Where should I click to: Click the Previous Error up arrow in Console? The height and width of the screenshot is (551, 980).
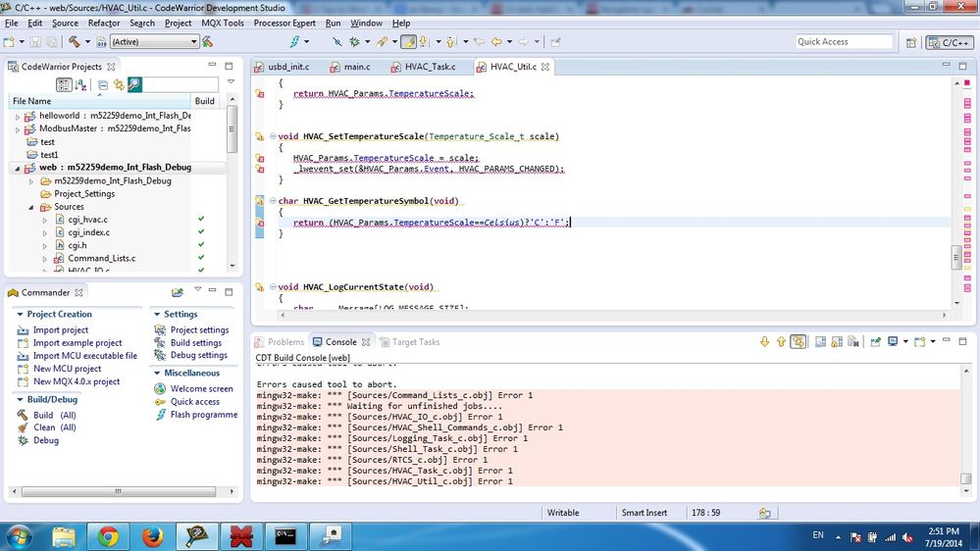click(781, 342)
